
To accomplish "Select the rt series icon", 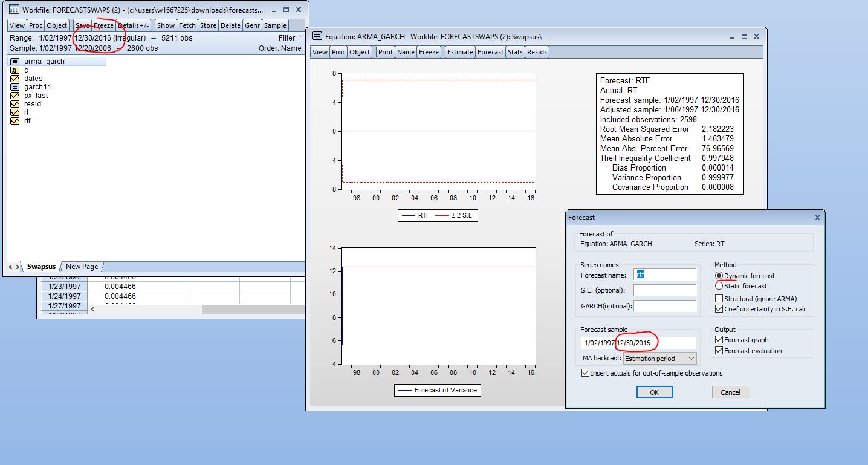I will (x=15, y=112).
